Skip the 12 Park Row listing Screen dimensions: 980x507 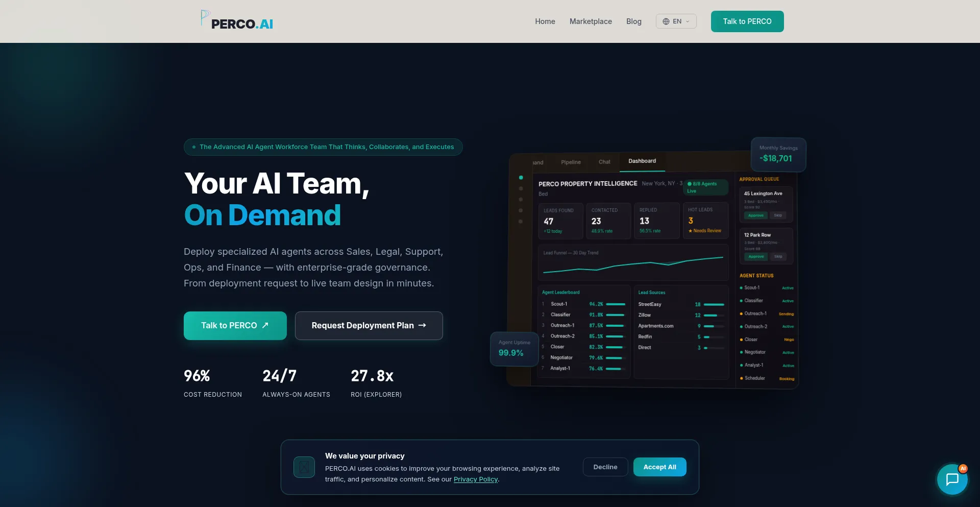(778, 257)
